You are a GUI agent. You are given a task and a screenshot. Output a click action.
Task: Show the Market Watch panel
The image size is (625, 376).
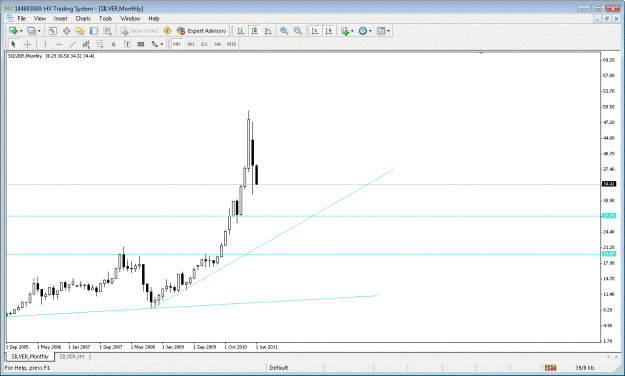tap(53, 31)
